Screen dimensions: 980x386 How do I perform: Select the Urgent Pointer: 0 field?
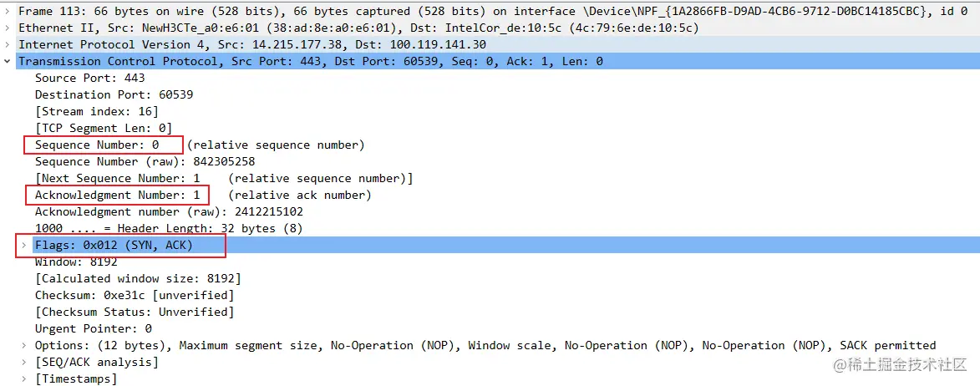point(94,328)
